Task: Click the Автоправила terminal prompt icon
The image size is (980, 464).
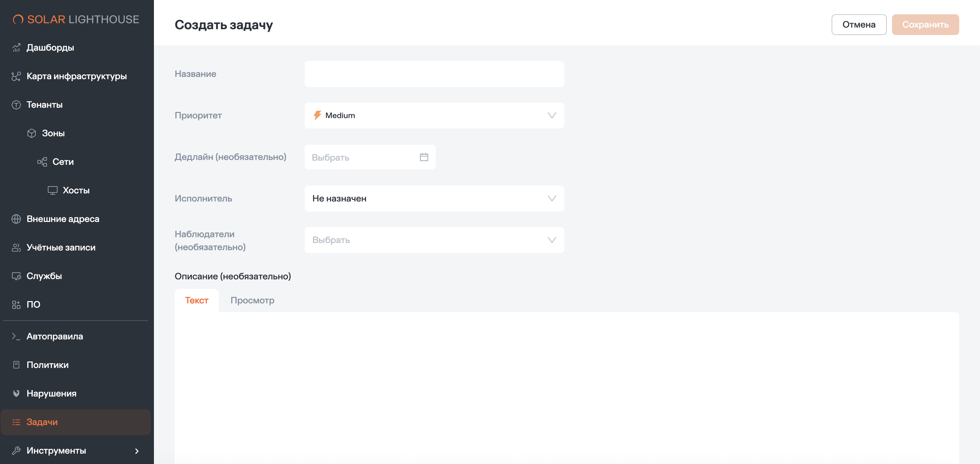Action: click(x=16, y=336)
